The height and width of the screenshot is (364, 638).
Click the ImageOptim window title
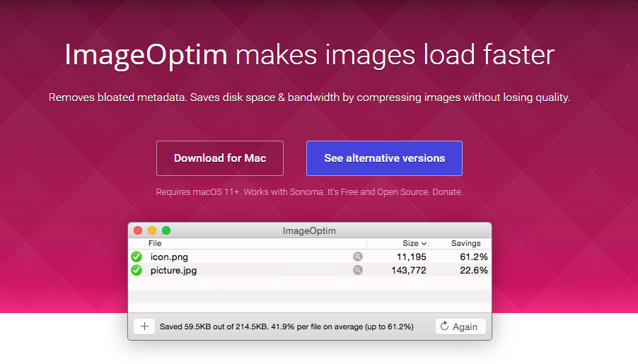309,231
